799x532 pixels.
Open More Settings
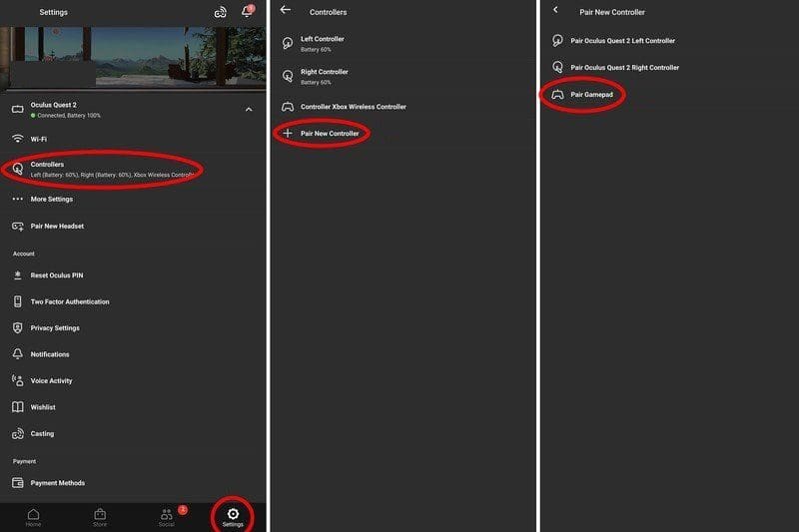(x=133, y=199)
